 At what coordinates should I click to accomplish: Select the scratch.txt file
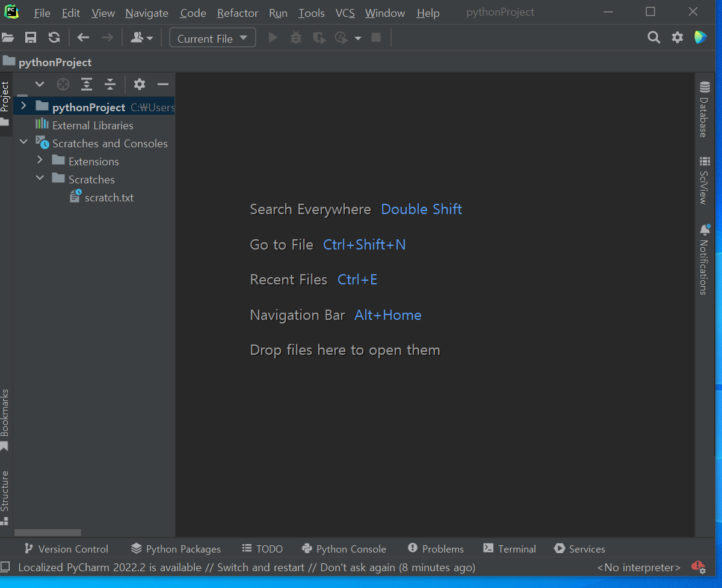point(109,197)
